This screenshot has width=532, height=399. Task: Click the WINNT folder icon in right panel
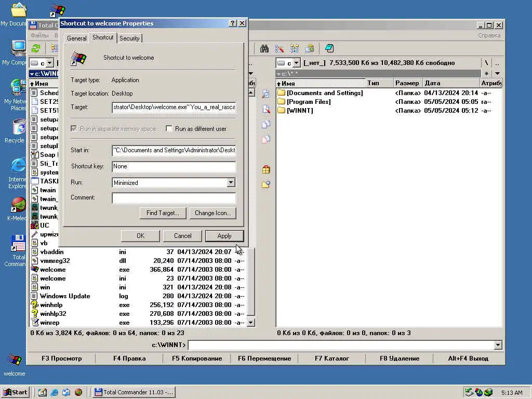pos(281,110)
